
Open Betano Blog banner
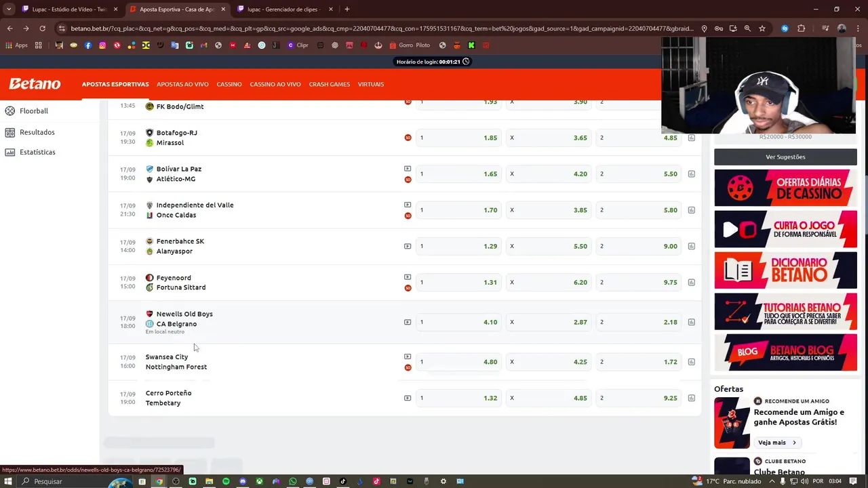[x=785, y=352]
